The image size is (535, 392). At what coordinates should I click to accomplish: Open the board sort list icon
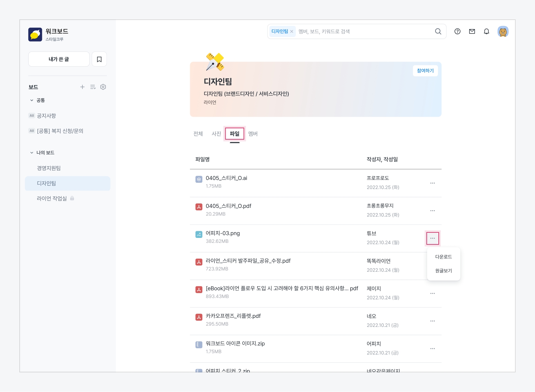[x=93, y=87]
